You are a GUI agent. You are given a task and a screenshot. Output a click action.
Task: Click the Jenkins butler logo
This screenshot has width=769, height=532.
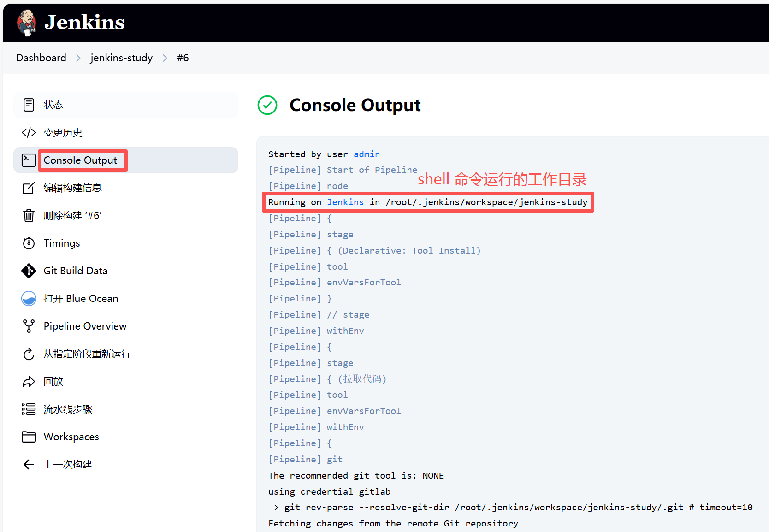coord(27,22)
